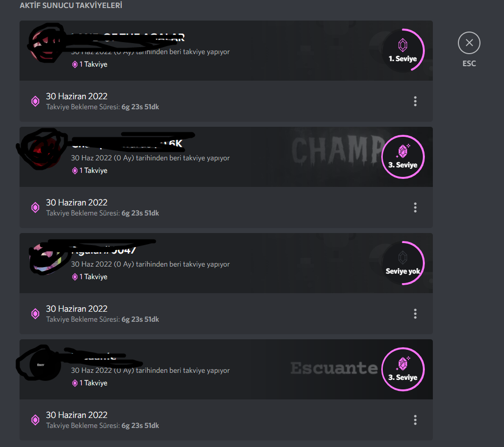Click the Seviye yok level badge
The height and width of the screenshot is (447, 504).
[403, 263]
